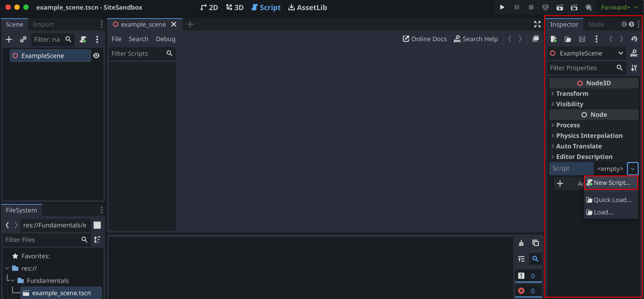This screenshot has width=644, height=299.
Task: Select the Run Current Scene movie icon
Action: coord(560,7)
